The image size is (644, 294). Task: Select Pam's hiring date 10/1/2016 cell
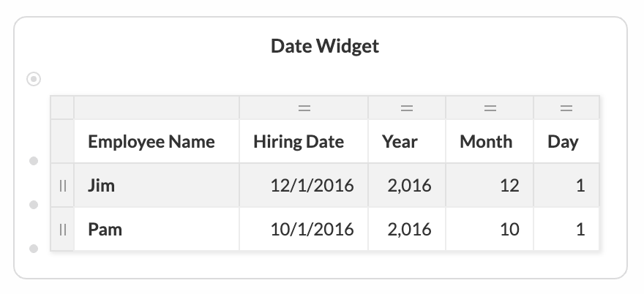(304, 229)
